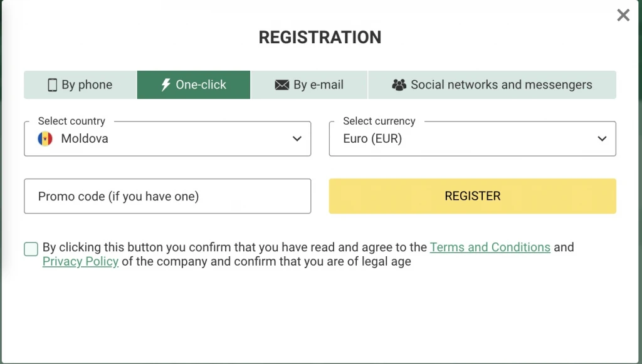This screenshot has height=364, width=642.
Task: Open the Privacy Policy link
Action: coord(80,262)
